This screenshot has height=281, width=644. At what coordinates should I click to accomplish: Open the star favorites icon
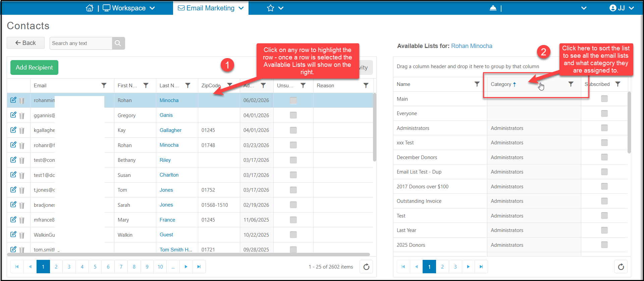point(271,8)
